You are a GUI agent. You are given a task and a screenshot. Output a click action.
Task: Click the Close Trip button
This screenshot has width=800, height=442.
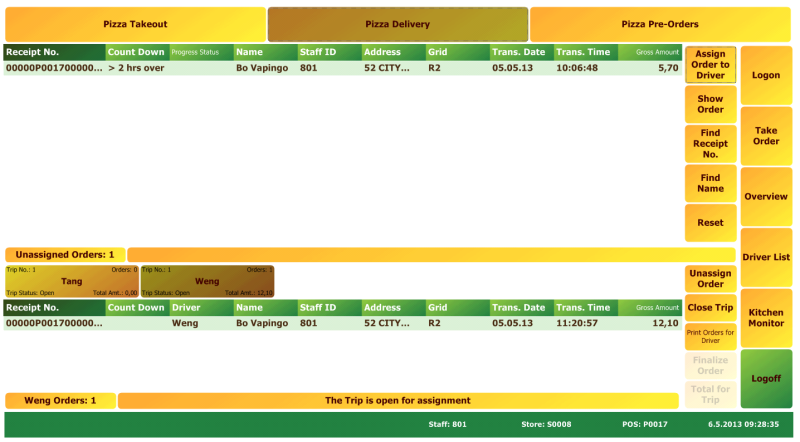[710, 308]
